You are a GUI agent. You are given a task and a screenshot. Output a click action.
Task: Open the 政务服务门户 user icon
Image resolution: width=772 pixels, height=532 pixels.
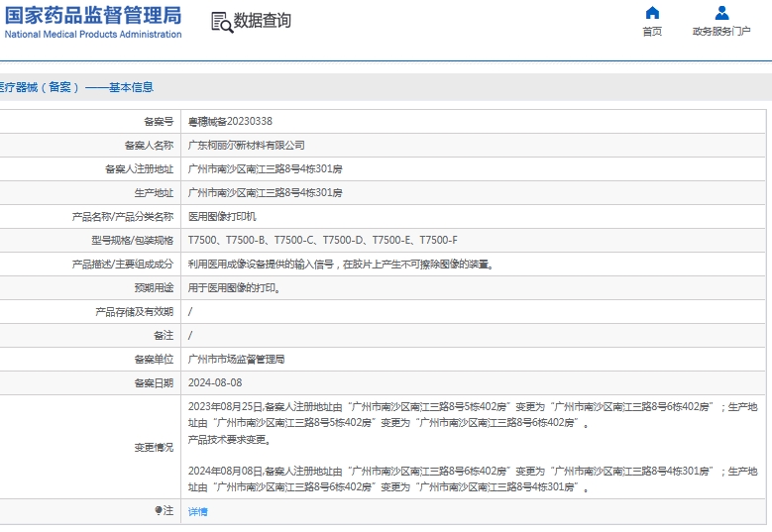click(x=721, y=12)
